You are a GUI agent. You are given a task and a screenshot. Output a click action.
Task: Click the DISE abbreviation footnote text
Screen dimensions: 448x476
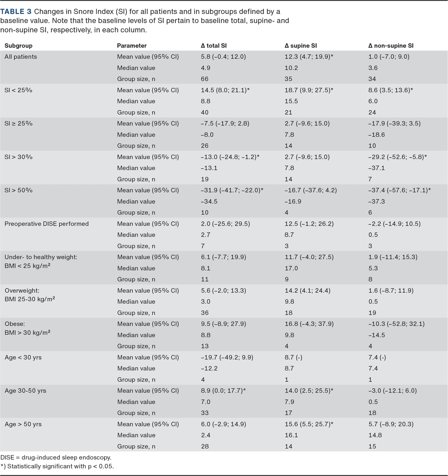(x=56, y=458)
